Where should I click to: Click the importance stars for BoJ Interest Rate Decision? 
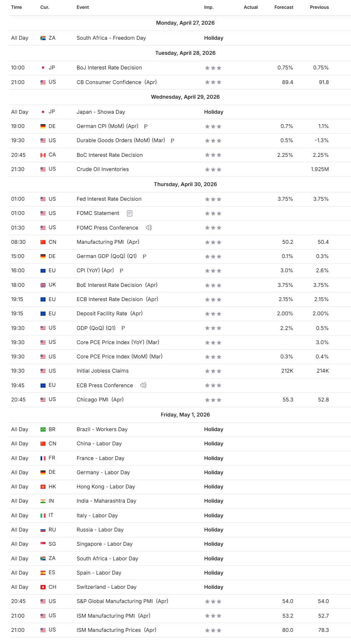[x=213, y=68]
